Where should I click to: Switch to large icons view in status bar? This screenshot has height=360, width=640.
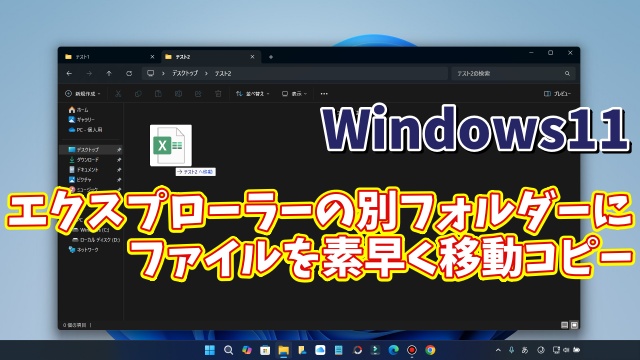tap(574, 325)
